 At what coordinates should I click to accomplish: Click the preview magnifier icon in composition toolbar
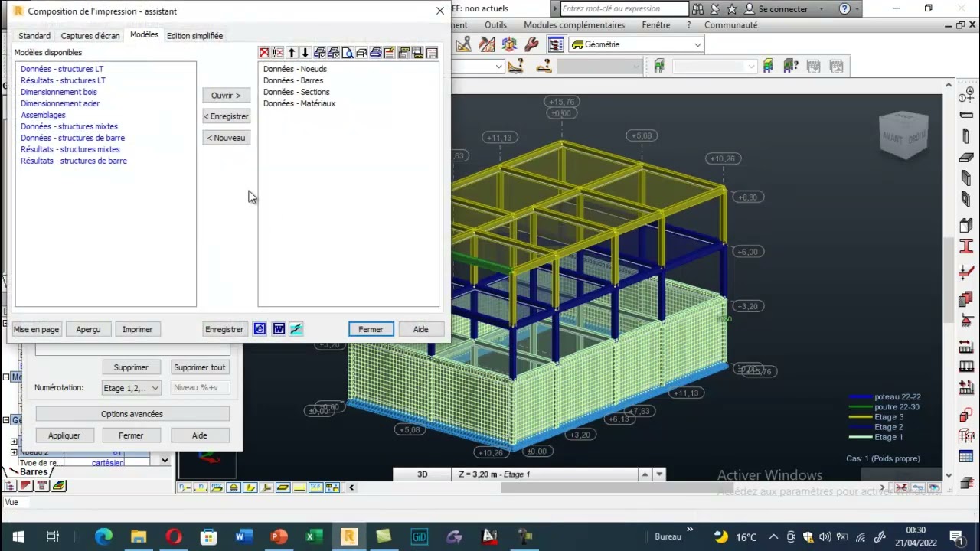tap(348, 53)
